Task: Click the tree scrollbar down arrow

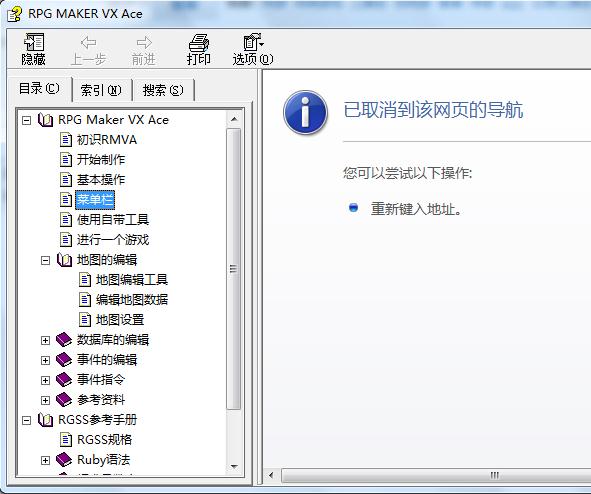Action: tap(234, 467)
